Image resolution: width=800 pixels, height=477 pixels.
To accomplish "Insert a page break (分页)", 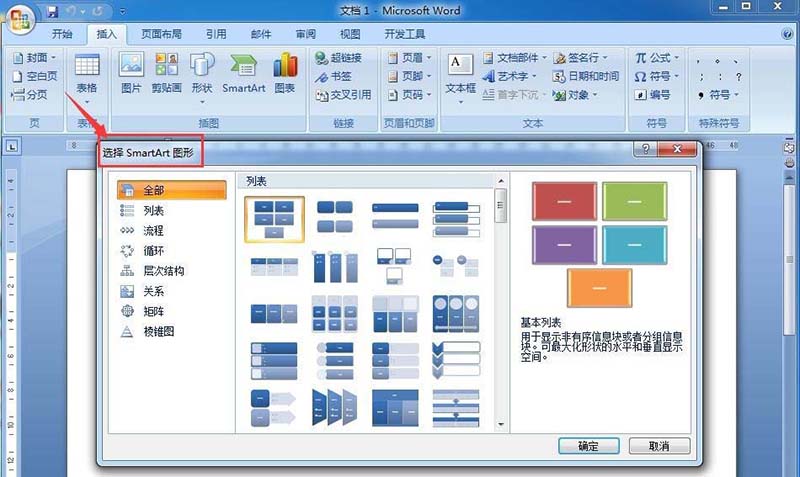I will tap(30, 94).
